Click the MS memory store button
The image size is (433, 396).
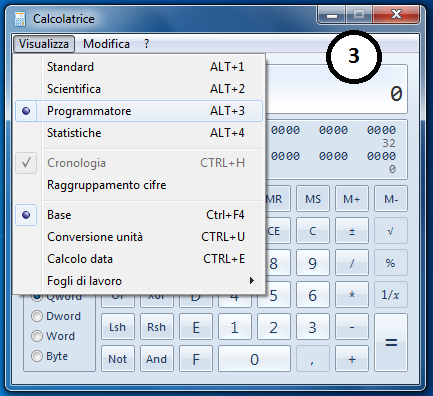click(313, 199)
